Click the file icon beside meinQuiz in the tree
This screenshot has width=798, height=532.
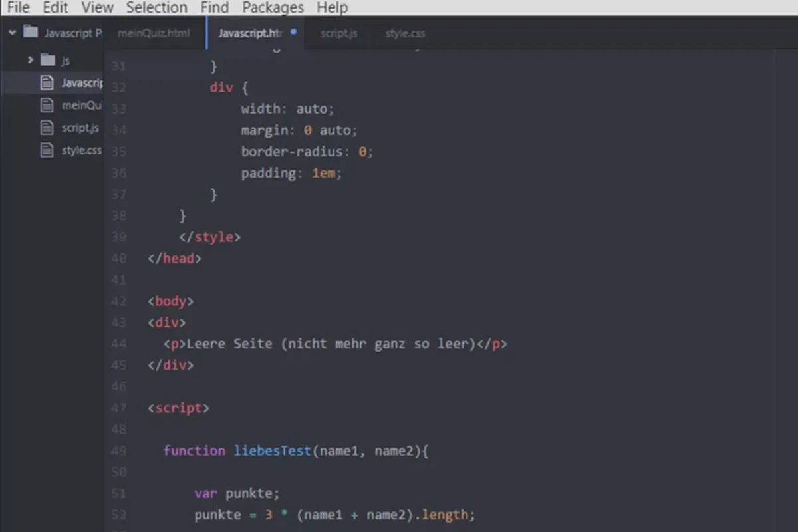(47, 105)
